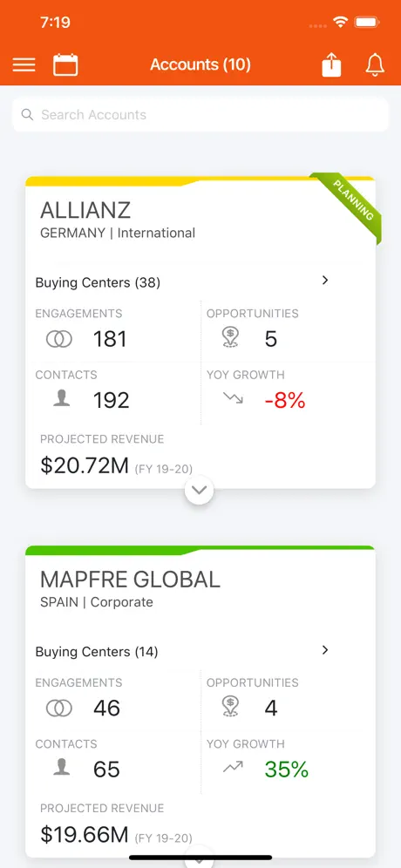Select Allianz projected revenue $20.72M
The height and width of the screenshot is (868, 401).
click(85, 465)
